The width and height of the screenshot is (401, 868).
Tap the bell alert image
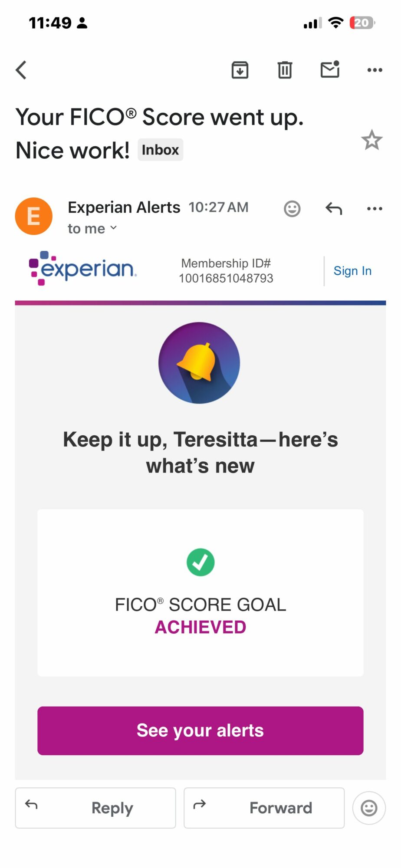(x=199, y=363)
